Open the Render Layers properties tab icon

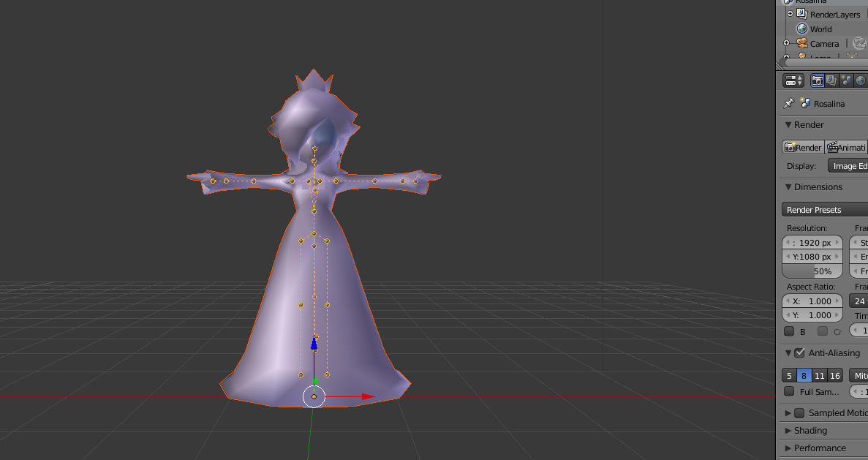click(831, 80)
